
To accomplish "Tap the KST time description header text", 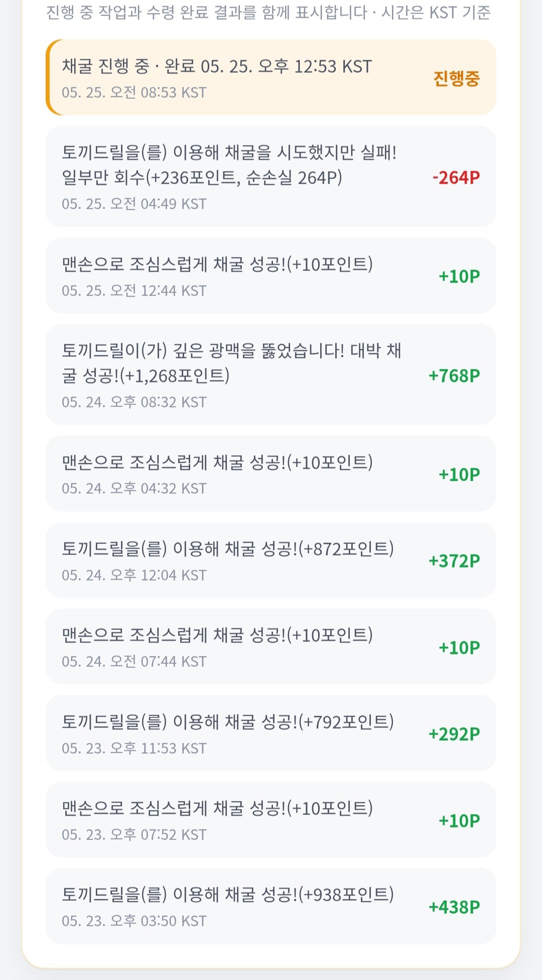I will pos(268,12).
